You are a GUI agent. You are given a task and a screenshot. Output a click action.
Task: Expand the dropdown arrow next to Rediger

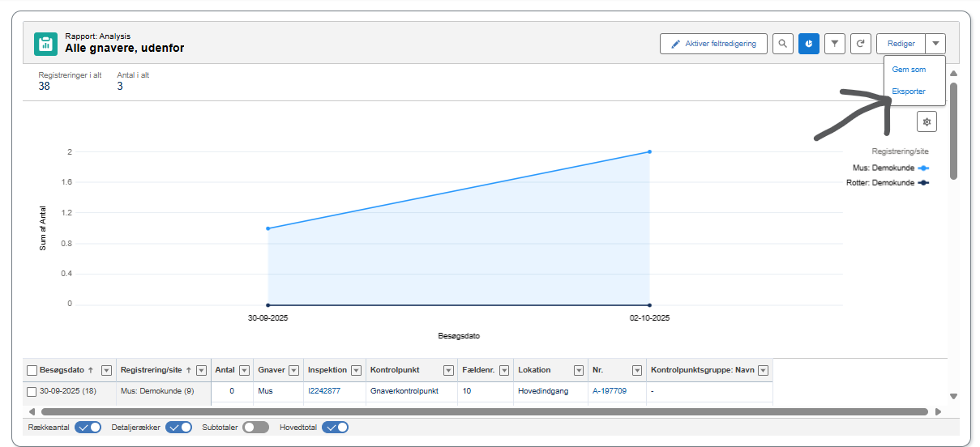click(935, 44)
